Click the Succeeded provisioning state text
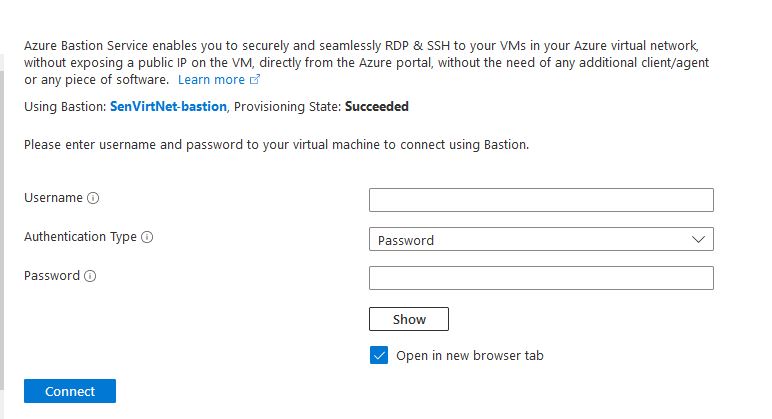Screen dimensions: 772x419 (376, 106)
